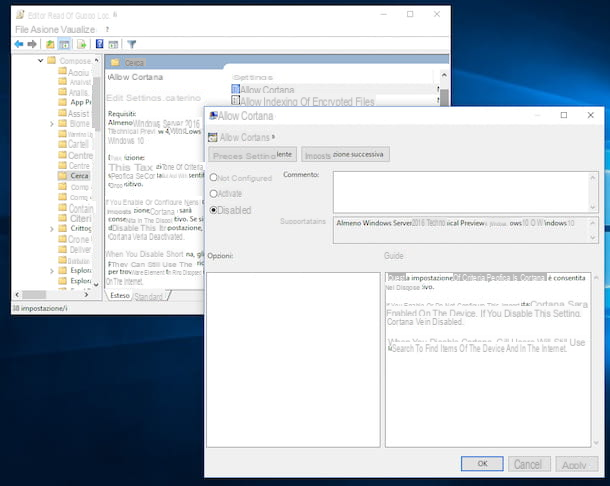Select the Activate radio button
This screenshot has height=486, width=610.
pyautogui.click(x=213, y=193)
